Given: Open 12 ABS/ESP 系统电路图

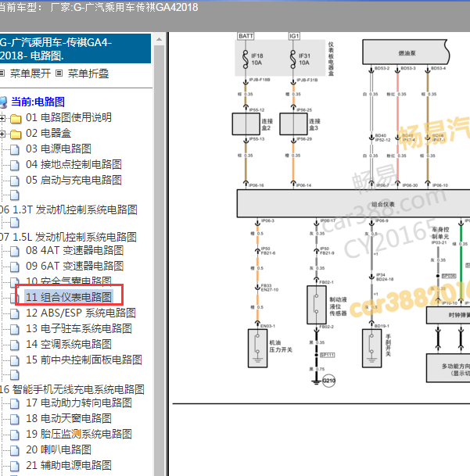Looking at the screenshot, I should pos(81,313).
